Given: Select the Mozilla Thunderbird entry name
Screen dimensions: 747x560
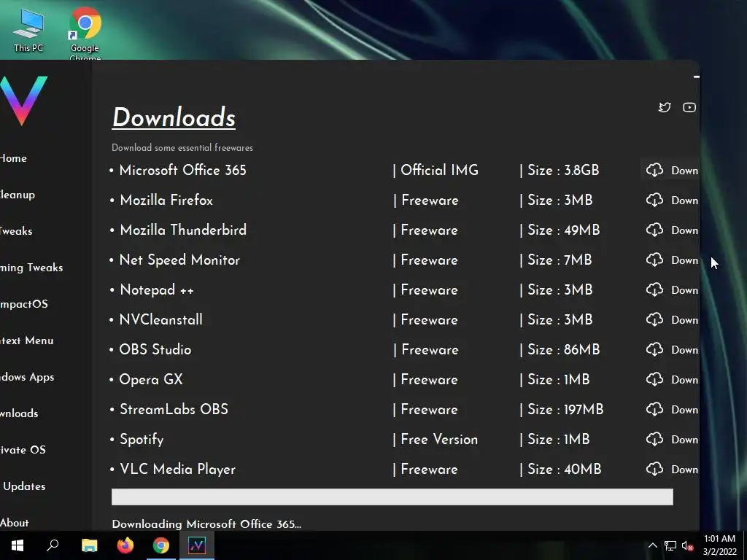Looking at the screenshot, I should coord(183,230).
